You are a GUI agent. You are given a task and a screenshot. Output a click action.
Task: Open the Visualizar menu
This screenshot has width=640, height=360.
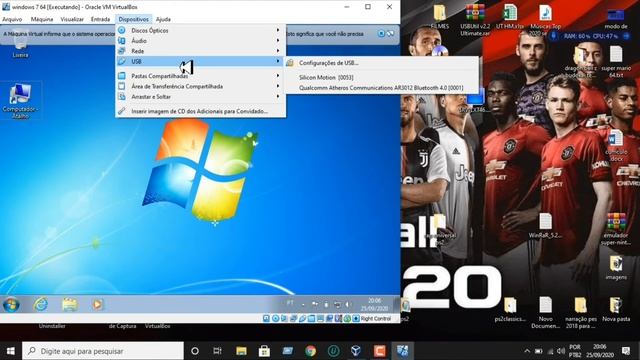pos(72,19)
